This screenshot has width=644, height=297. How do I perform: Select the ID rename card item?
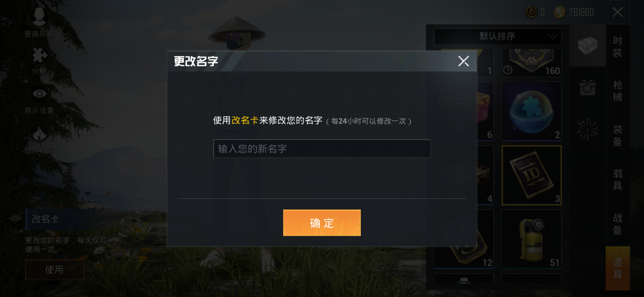coord(532,175)
